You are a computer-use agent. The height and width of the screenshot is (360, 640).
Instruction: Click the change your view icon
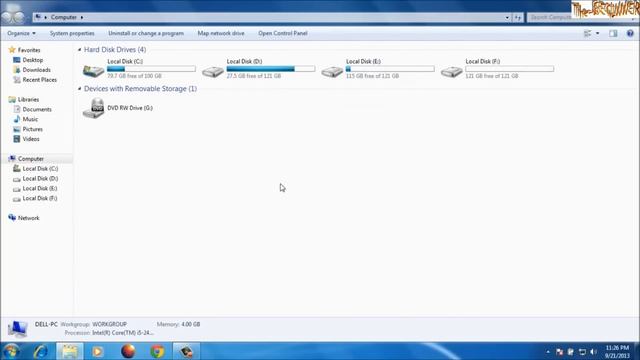588,33
